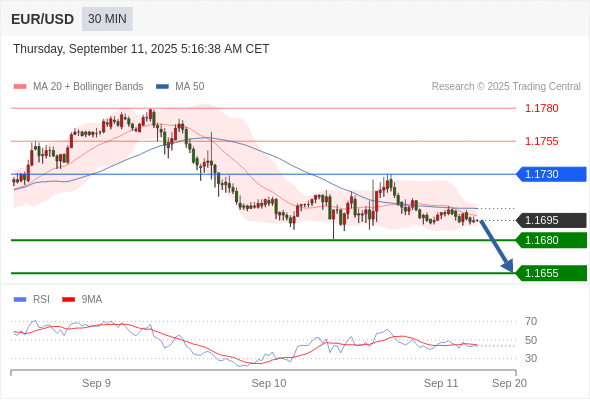
Task: Click the 1.1730 pivot price tag
Action: click(552, 174)
